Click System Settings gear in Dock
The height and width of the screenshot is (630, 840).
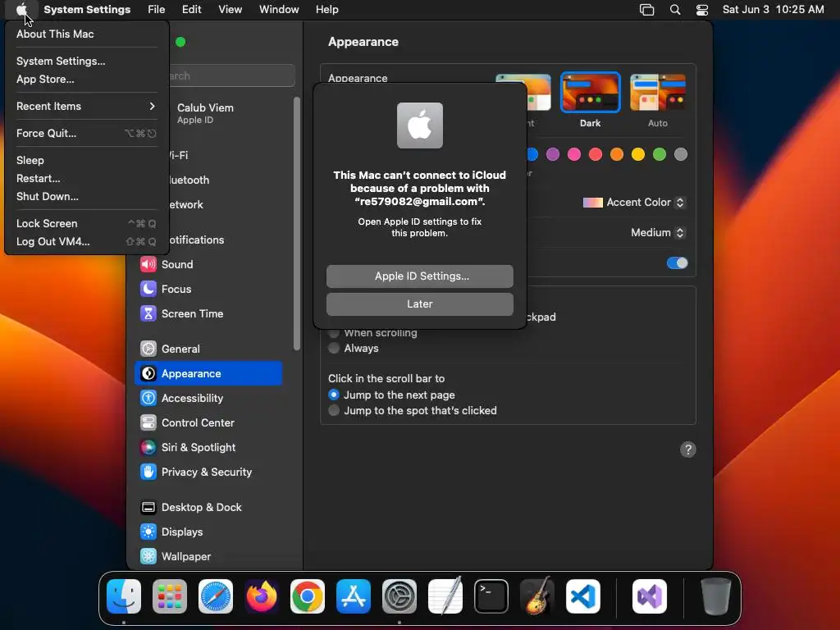[399, 596]
